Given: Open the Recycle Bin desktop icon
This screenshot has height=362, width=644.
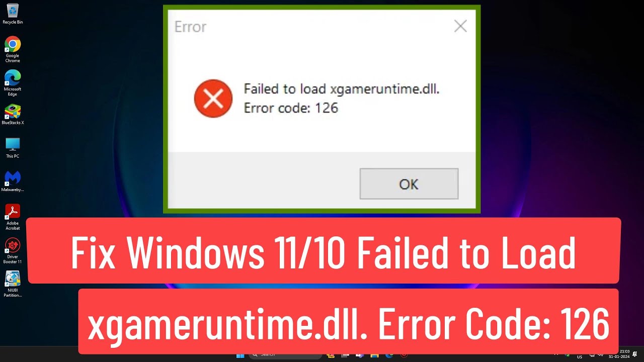Looking at the screenshot, I should (13, 14).
